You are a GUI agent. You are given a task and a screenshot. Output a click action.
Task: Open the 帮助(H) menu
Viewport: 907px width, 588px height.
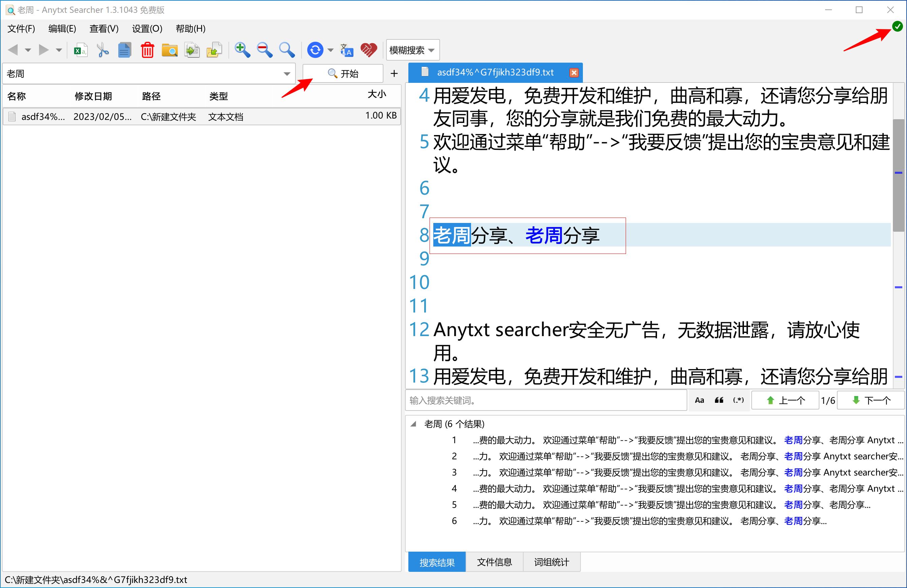(191, 29)
